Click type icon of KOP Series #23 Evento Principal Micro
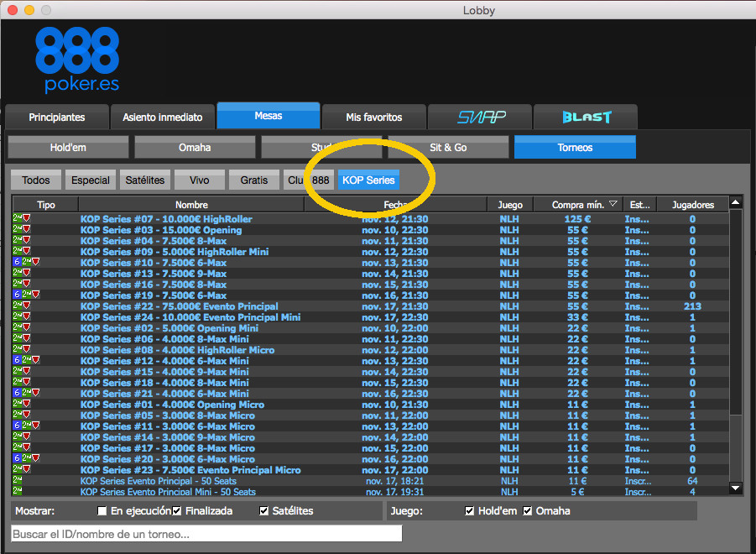The width and height of the screenshot is (756, 554). coord(22,469)
